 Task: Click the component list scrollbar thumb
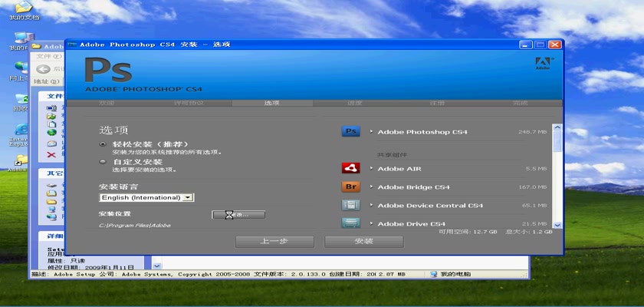(557, 142)
